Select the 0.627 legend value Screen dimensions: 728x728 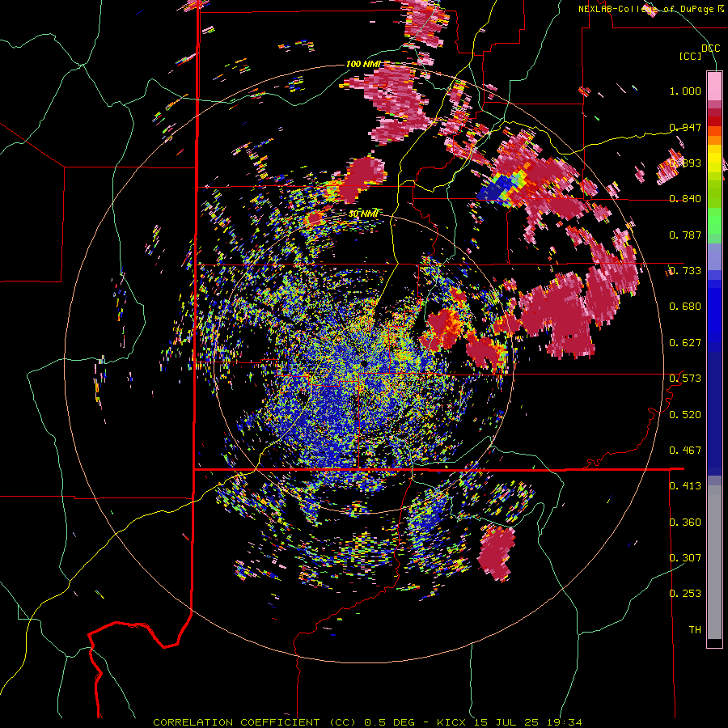[x=685, y=343]
